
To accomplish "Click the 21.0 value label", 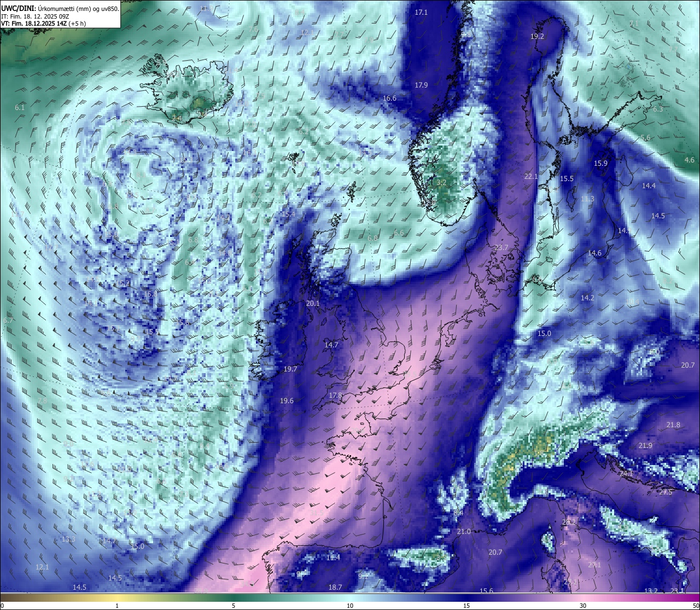I will pos(464,531).
